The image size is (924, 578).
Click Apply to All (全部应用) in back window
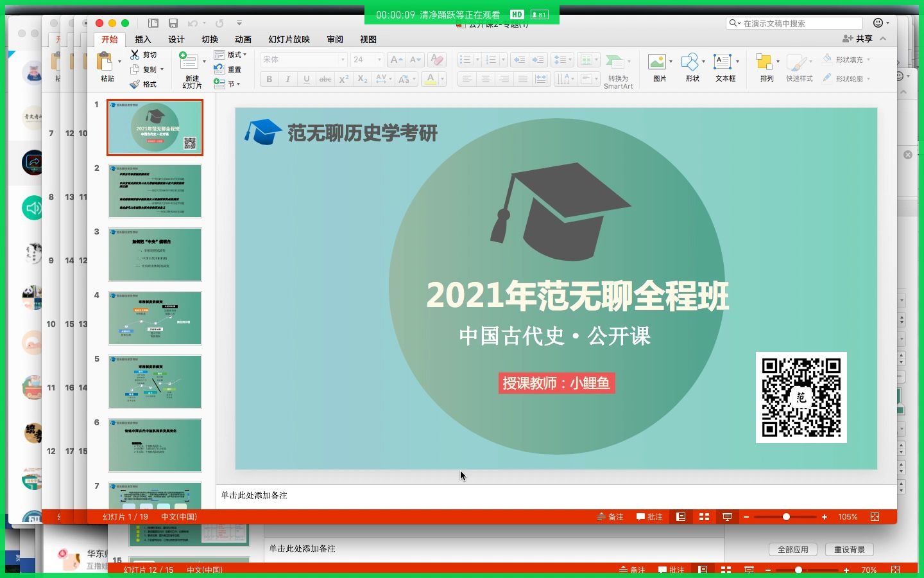793,550
